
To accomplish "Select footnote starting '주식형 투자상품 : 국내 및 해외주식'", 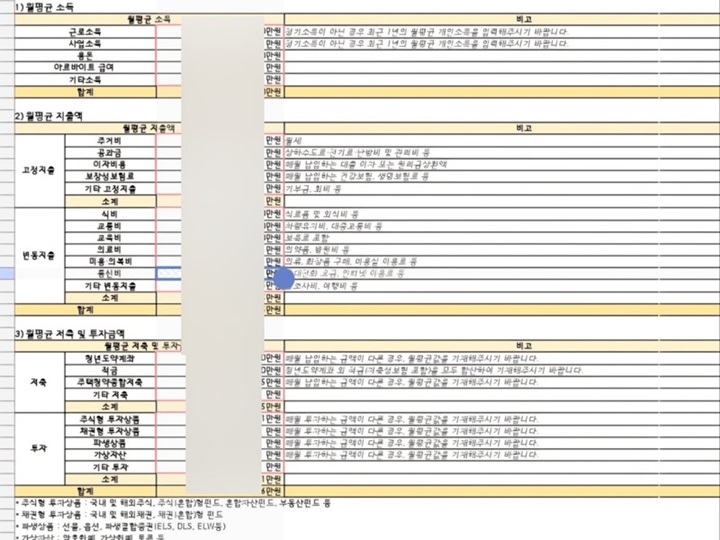I will pyautogui.click(x=173, y=503).
